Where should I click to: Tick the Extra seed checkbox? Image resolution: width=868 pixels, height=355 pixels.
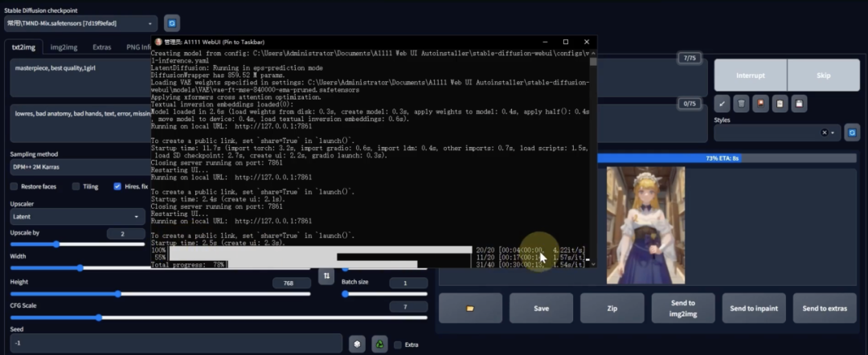click(x=398, y=345)
